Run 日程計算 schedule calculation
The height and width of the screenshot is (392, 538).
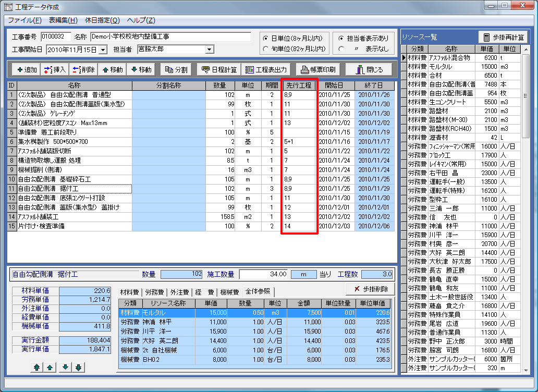(x=218, y=69)
